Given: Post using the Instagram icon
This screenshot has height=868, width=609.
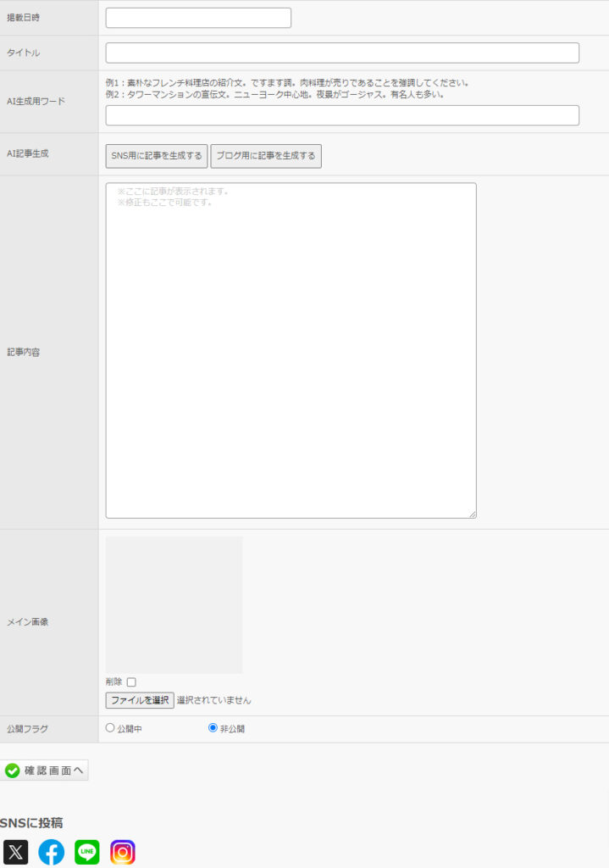Looking at the screenshot, I should point(123,852).
